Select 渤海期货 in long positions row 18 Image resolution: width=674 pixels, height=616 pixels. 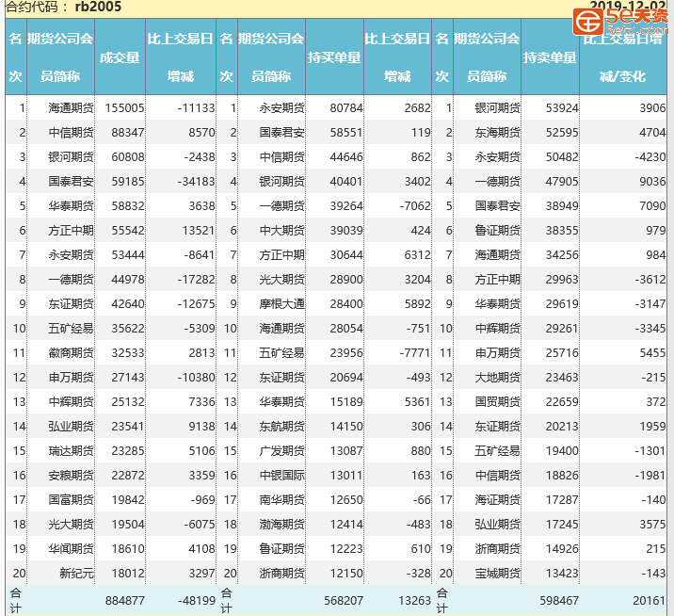(x=282, y=525)
